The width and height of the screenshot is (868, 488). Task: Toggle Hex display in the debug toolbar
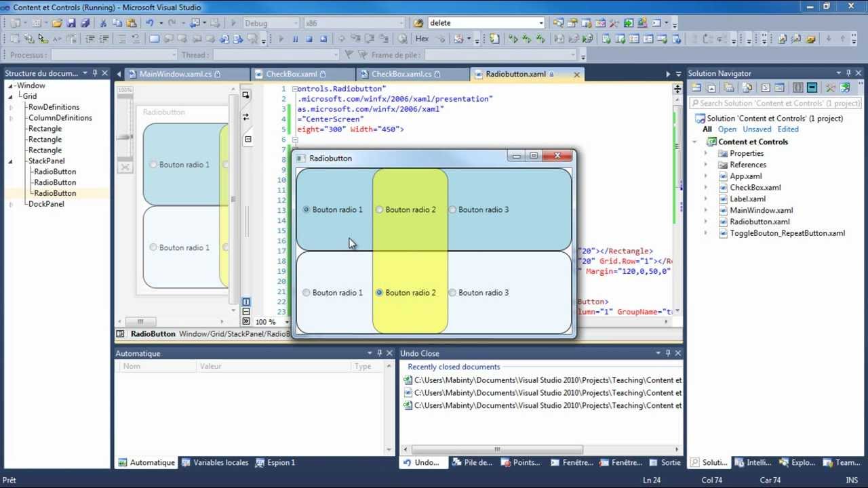tap(422, 39)
